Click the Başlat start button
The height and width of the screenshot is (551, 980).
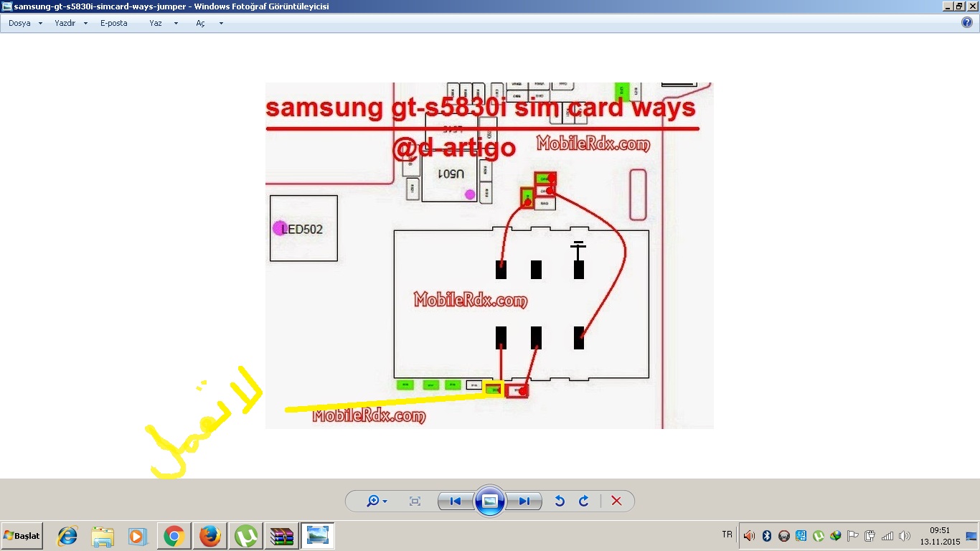click(22, 536)
